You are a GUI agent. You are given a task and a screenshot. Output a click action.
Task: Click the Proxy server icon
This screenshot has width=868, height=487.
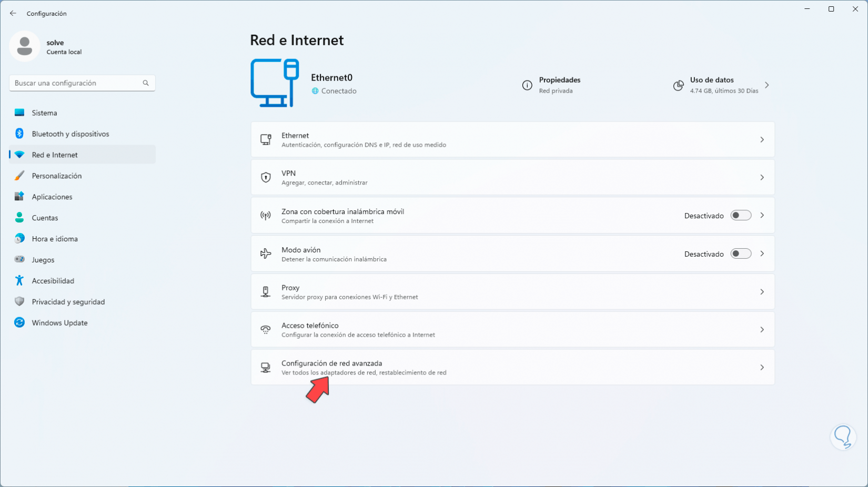click(266, 292)
